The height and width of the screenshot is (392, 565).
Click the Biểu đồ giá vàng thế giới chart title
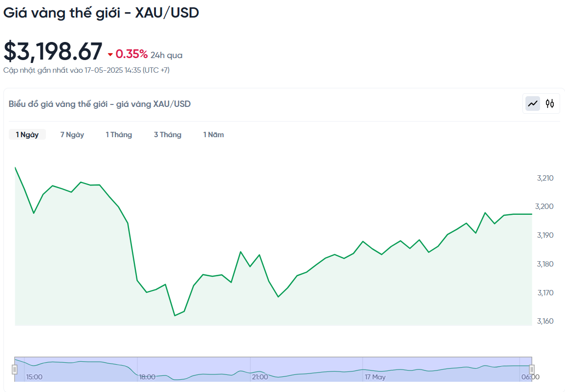[x=99, y=104]
